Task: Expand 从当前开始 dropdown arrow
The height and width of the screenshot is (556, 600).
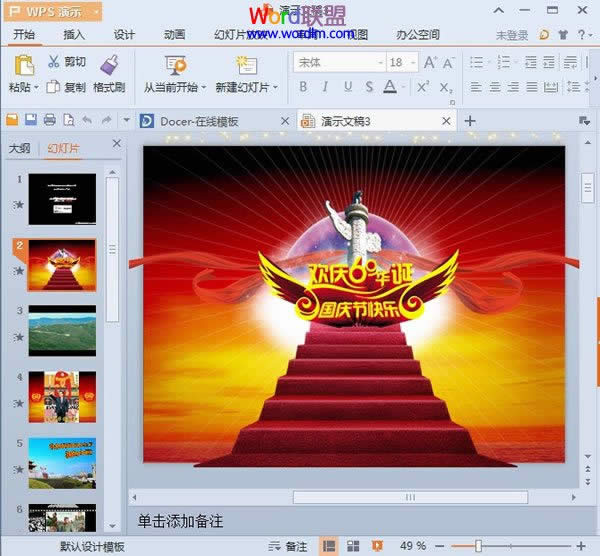Action: pos(204,88)
